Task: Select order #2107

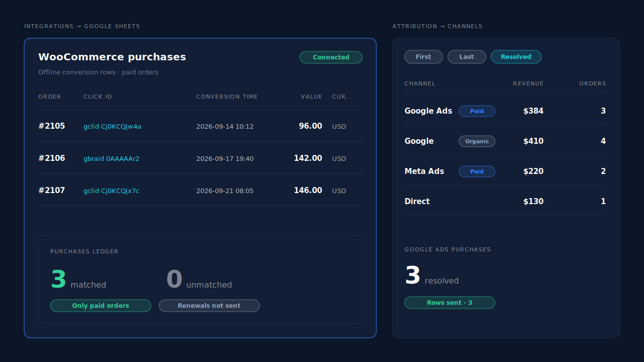Action: click(52, 191)
